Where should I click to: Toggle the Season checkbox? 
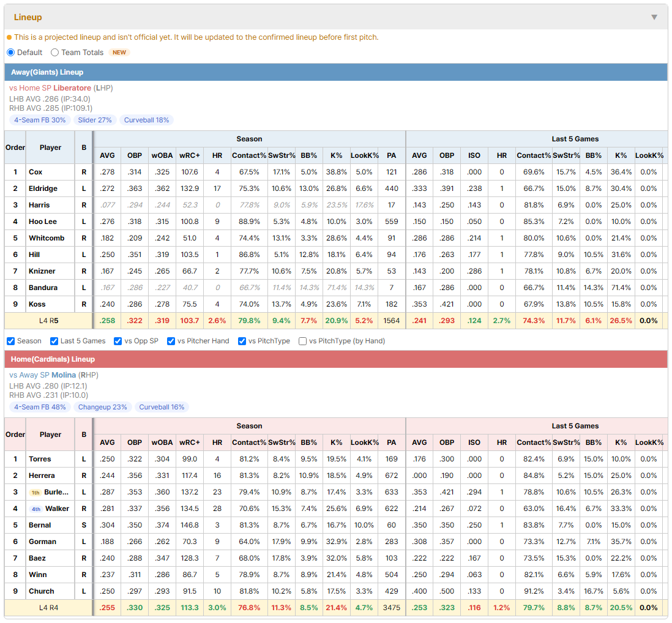pos(11,341)
